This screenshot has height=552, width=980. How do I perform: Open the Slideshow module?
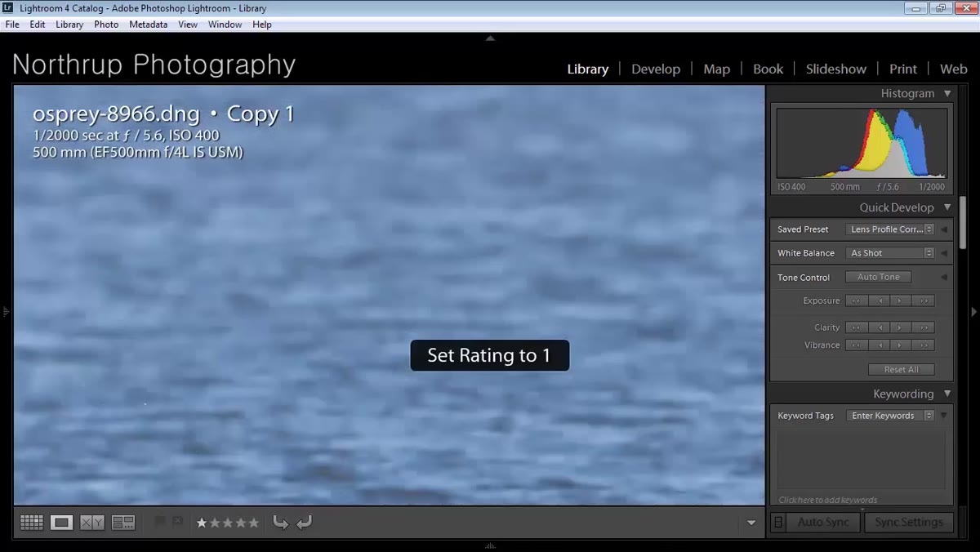[x=835, y=69]
